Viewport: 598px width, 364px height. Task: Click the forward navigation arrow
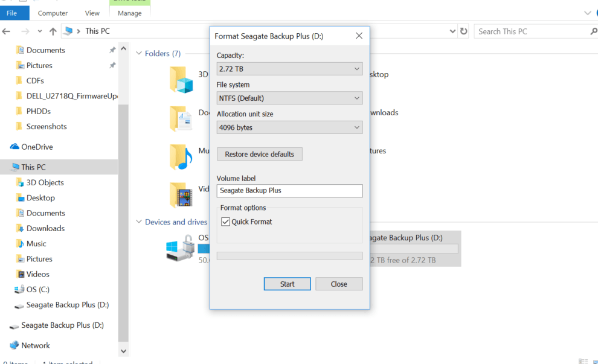25,31
